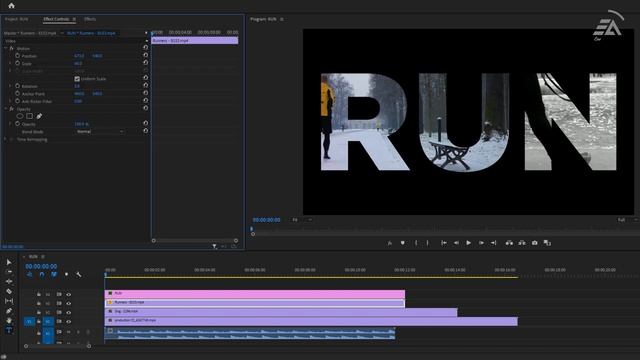The image size is (640, 360).
Task: Click the Opacity percentage value
Action: click(x=82, y=124)
